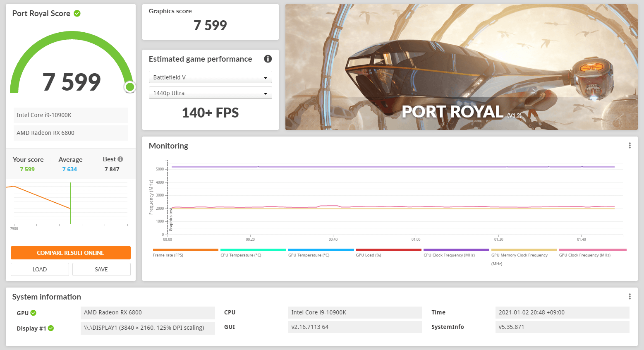Click the purple CPU Clock Frequency color bar
Screen dimensions: 644x350
[456, 250]
